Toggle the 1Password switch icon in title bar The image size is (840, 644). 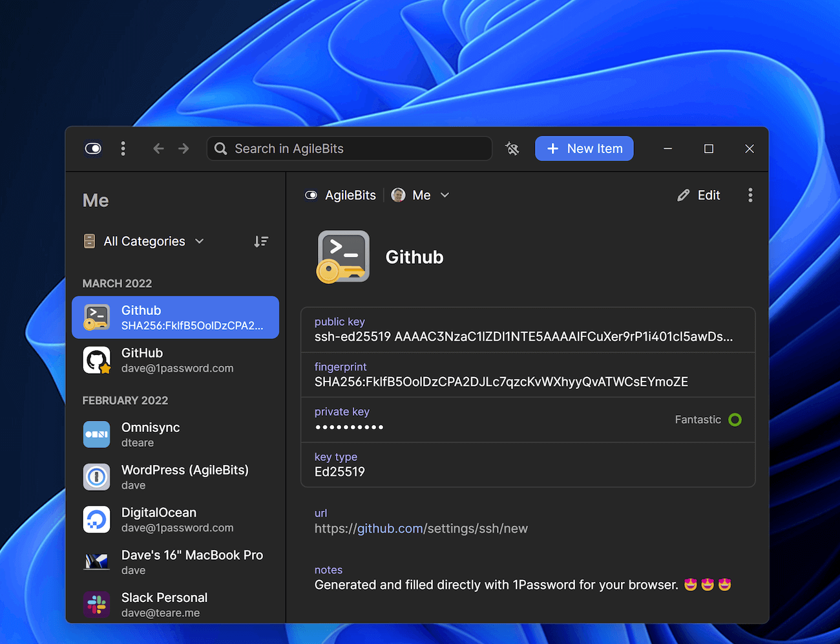click(x=92, y=148)
